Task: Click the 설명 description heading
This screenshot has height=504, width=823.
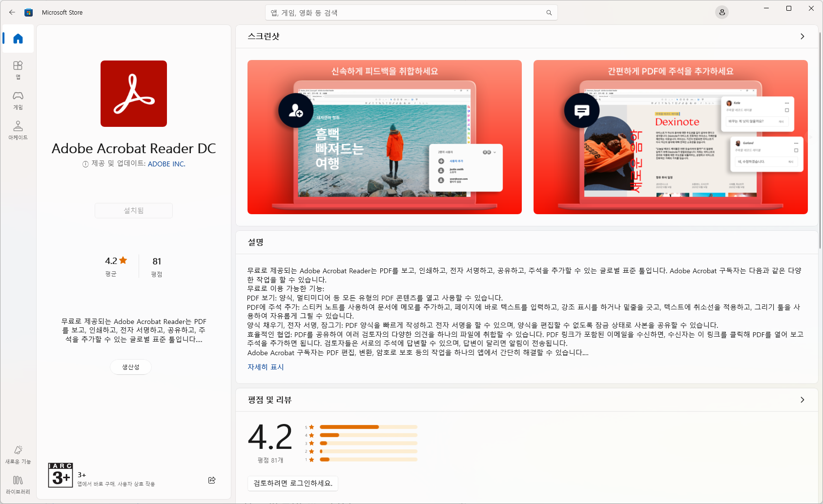Action: coord(256,242)
